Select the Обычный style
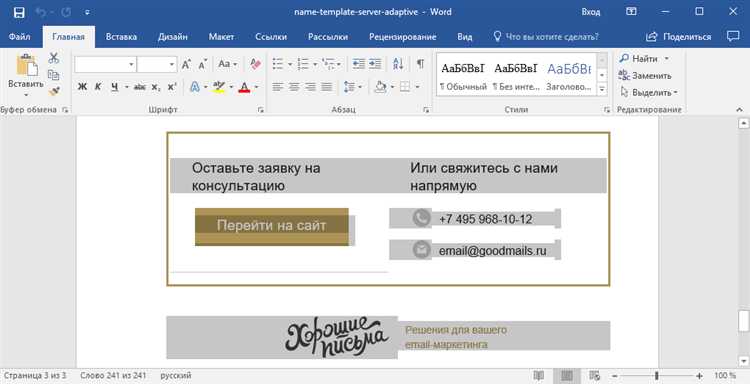 click(x=463, y=76)
